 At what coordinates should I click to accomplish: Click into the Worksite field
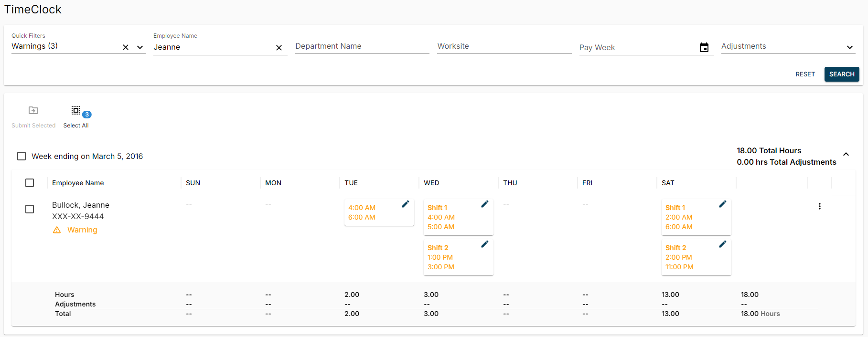[x=504, y=46]
